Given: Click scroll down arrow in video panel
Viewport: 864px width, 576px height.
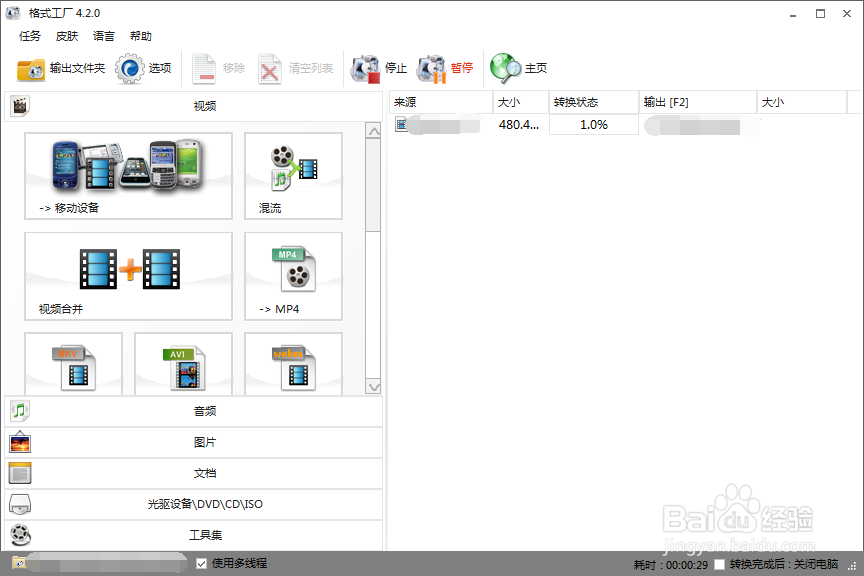Looking at the screenshot, I should [x=374, y=387].
